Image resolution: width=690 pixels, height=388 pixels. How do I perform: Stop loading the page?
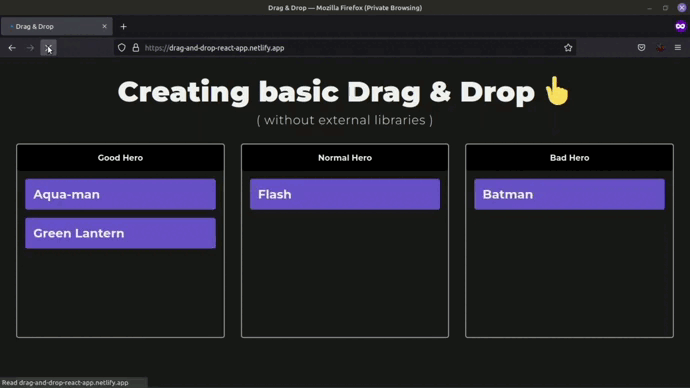pyautogui.click(x=48, y=48)
